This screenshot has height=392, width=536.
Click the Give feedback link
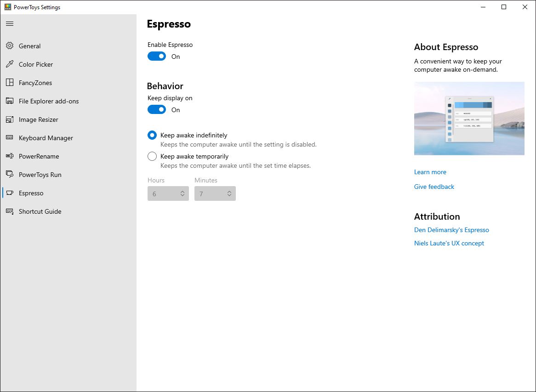tap(434, 187)
